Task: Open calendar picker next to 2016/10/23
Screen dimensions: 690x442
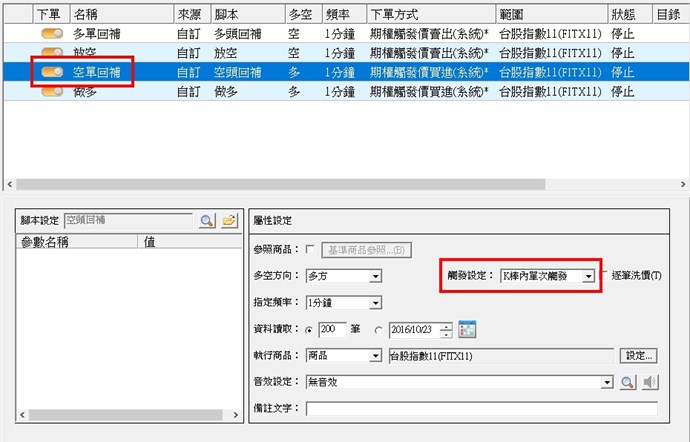Action: click(x=467, y=329)
